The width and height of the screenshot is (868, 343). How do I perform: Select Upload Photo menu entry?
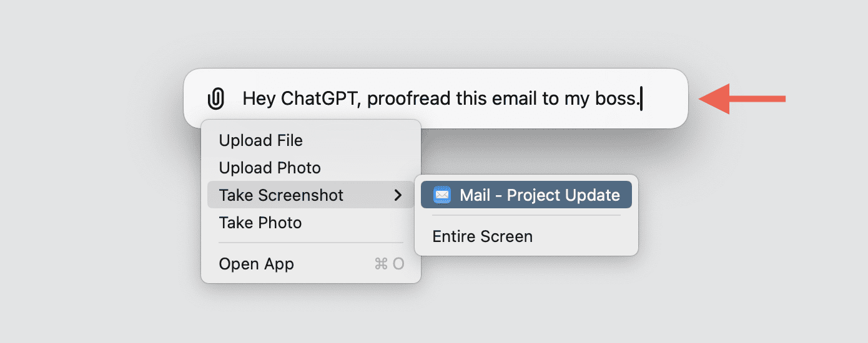270,168
